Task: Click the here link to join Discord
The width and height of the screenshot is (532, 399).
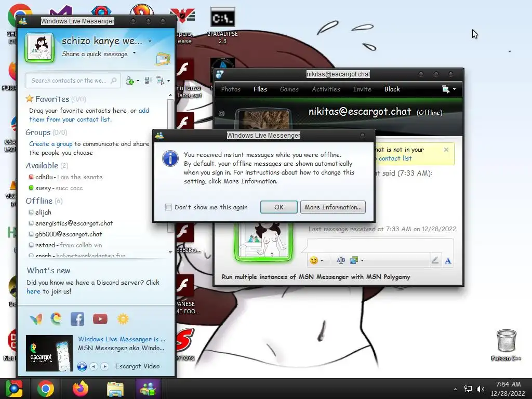Action: tap(33, 291)
